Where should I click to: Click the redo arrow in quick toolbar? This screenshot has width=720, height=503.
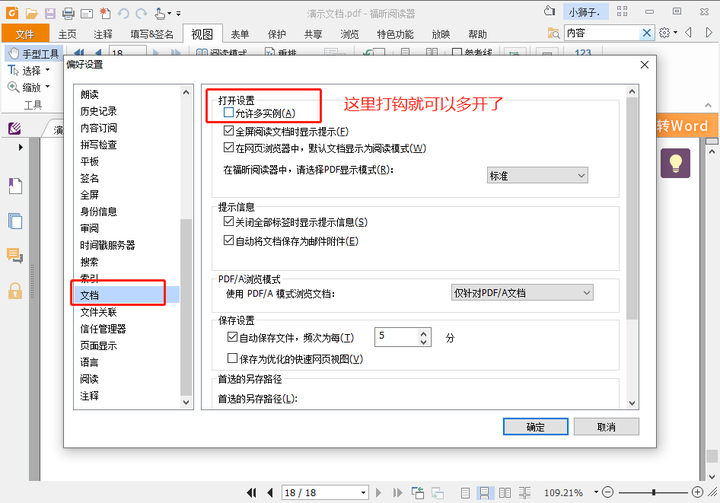pos(141,13)
